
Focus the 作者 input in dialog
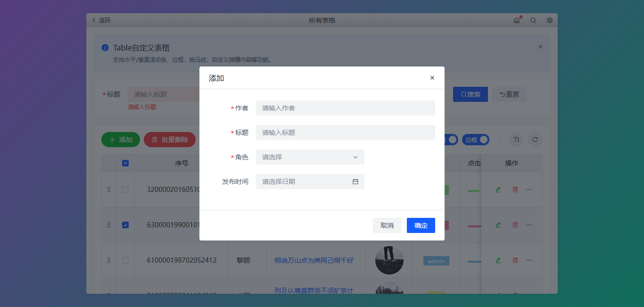(x=346, y=108)
